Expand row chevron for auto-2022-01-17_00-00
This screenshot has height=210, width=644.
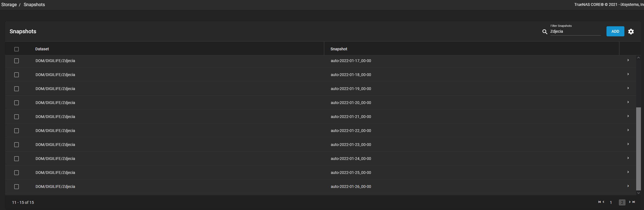(628, 60)
